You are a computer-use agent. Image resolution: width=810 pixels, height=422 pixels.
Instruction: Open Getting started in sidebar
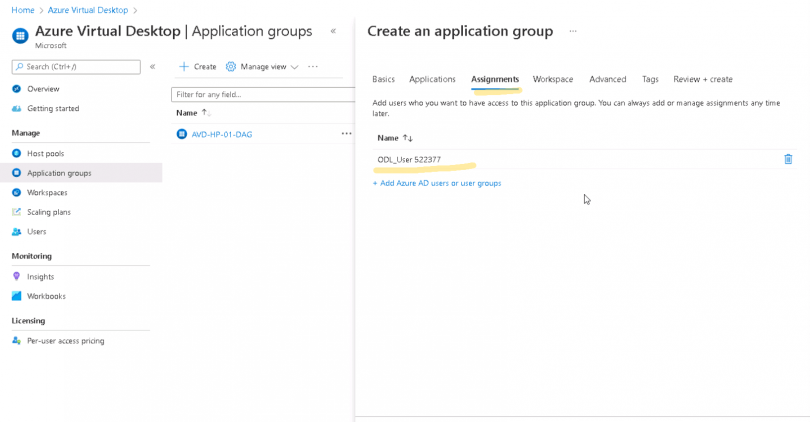(53, 108)
